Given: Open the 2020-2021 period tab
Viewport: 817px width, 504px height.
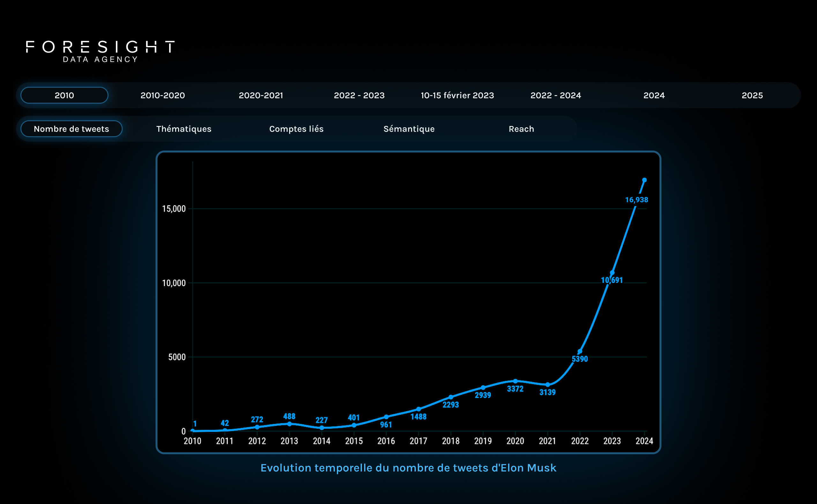Looking at the screenshot, I should click(261, 95).
